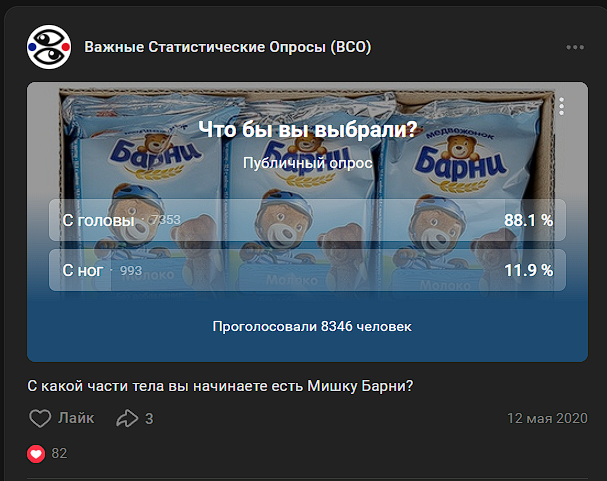Screen dimensions: 607x481
Task: Click the red heart reactions icon
Action: [x=36, y=454]
